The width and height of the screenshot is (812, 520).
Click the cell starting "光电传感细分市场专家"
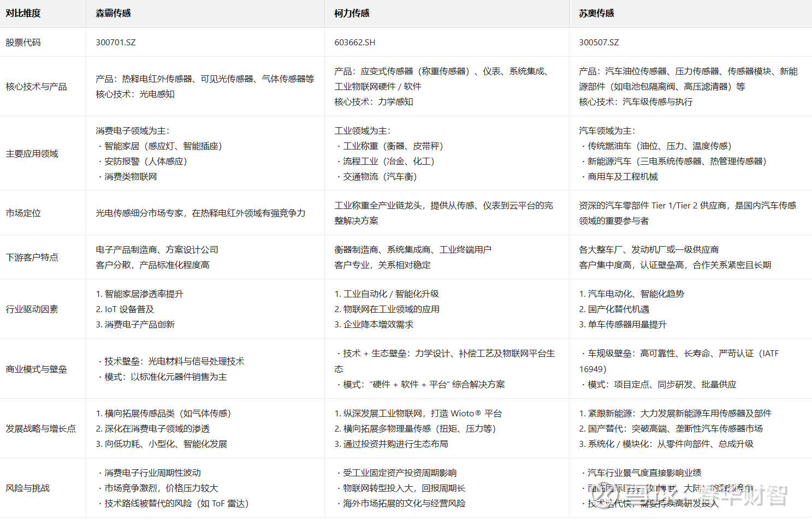pyautogui.click(x=201, y=213)
